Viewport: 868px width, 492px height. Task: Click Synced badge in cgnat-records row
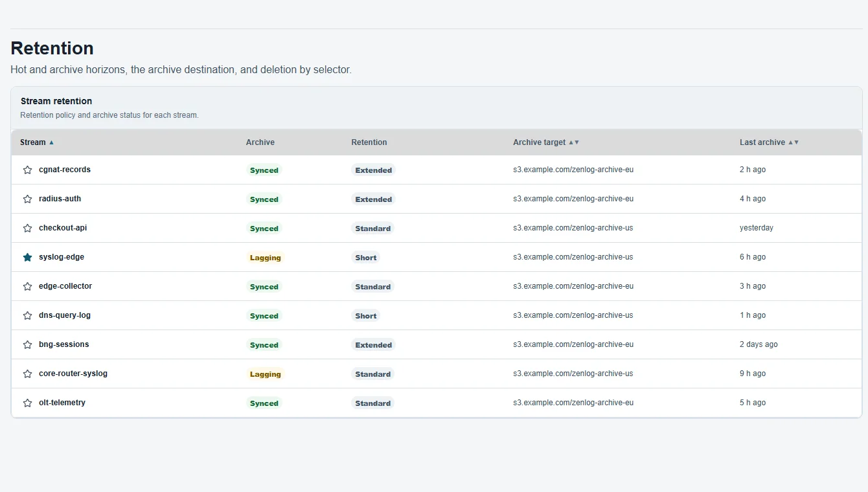[x=264, y=170]
